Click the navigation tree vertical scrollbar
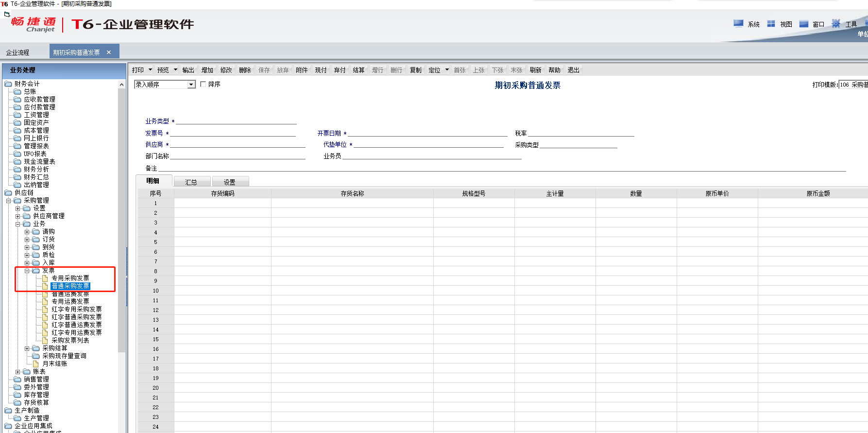868x433 pixels. point(121,220)
